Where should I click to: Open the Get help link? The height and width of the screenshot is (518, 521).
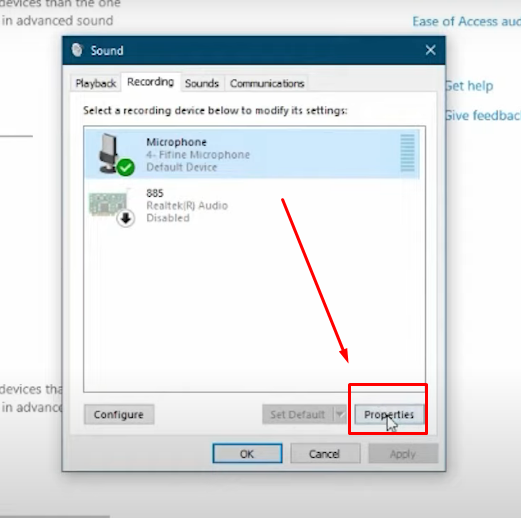point(469,86)
